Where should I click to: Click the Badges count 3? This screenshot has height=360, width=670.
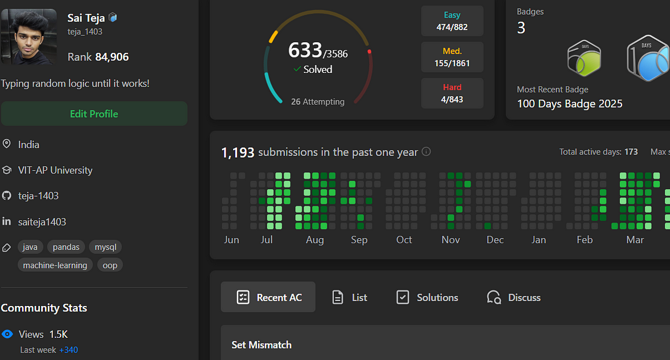pyautogui.click(x=521, y=28)
